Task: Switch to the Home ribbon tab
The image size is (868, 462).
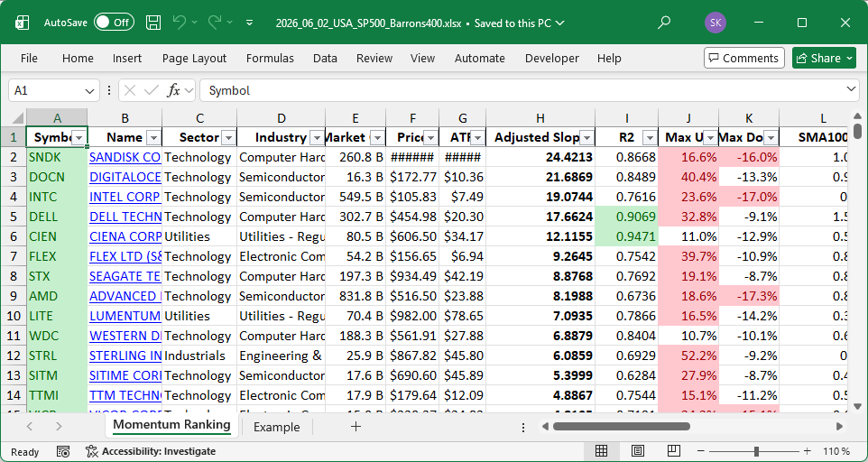Action: 78,58
